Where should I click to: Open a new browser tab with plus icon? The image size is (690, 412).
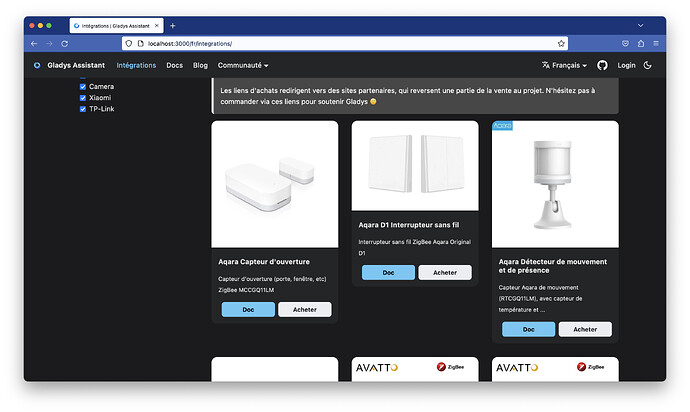[172, 25]
